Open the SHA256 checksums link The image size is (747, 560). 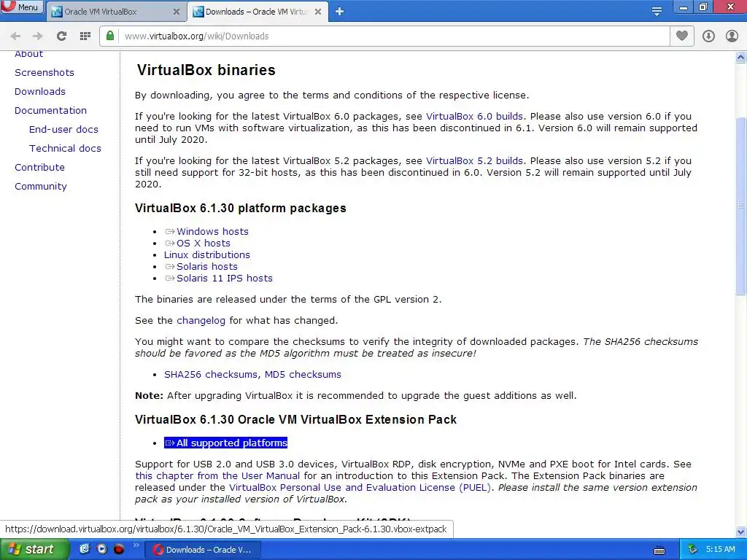pyautogui.click(x=211, y=374)
